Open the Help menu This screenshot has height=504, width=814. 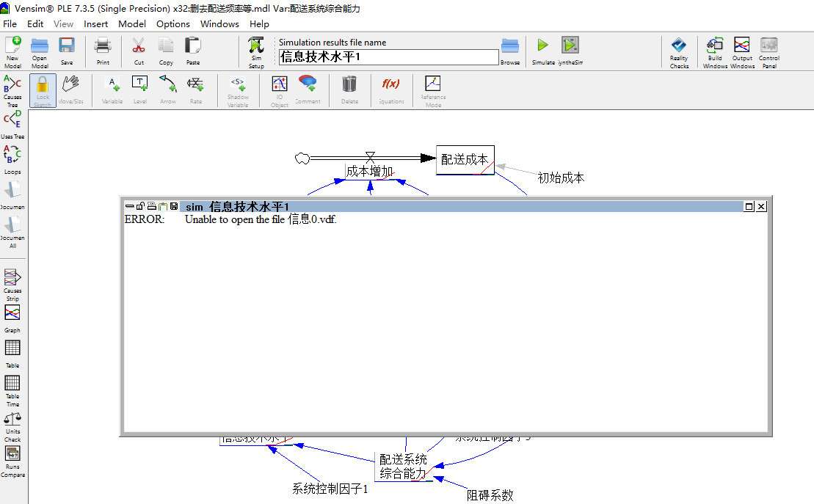click(x=259, y=24)
